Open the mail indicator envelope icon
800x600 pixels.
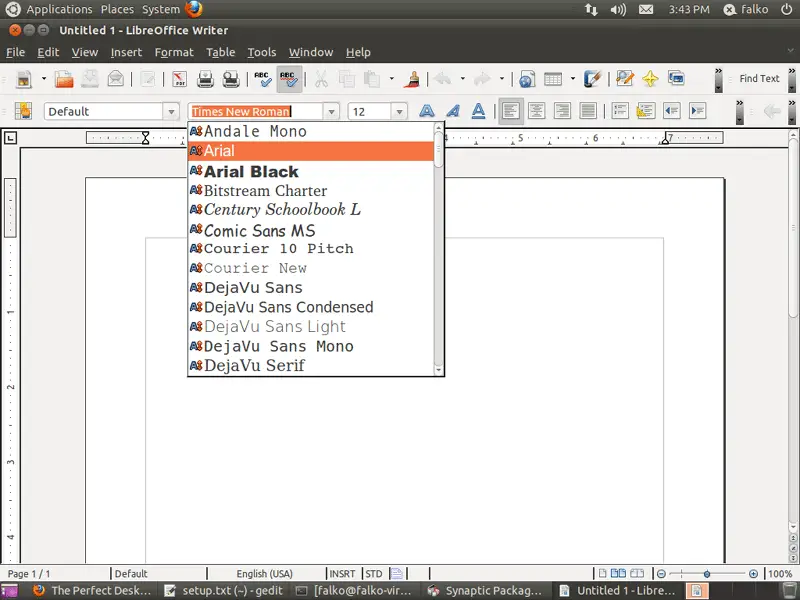click(x=646, y=9)
